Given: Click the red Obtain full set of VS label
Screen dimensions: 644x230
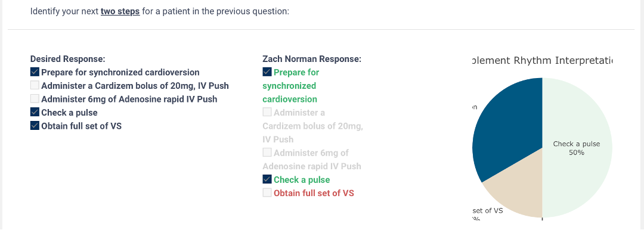Looking at the screenshot, I should 314,193.
